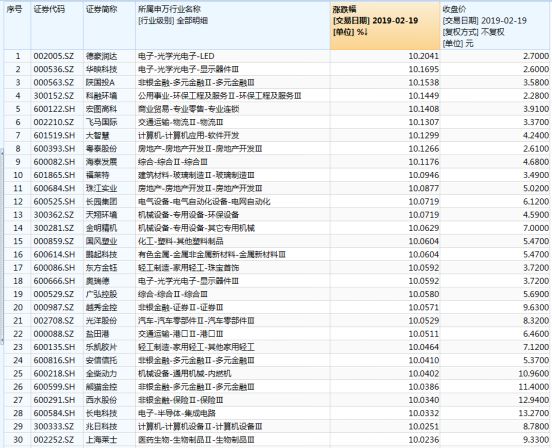Select stock code 601865.SH

coord(55,175)
